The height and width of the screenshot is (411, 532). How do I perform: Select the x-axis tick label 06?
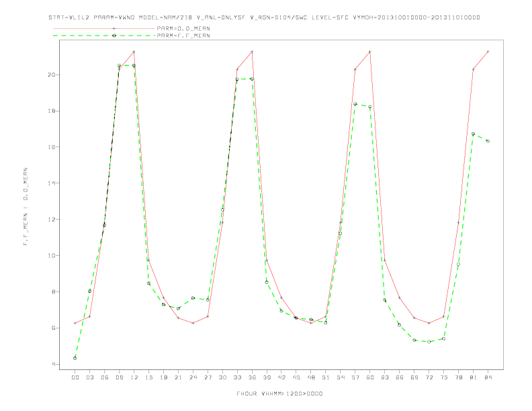pyautogui.click(x=105, y=377)
